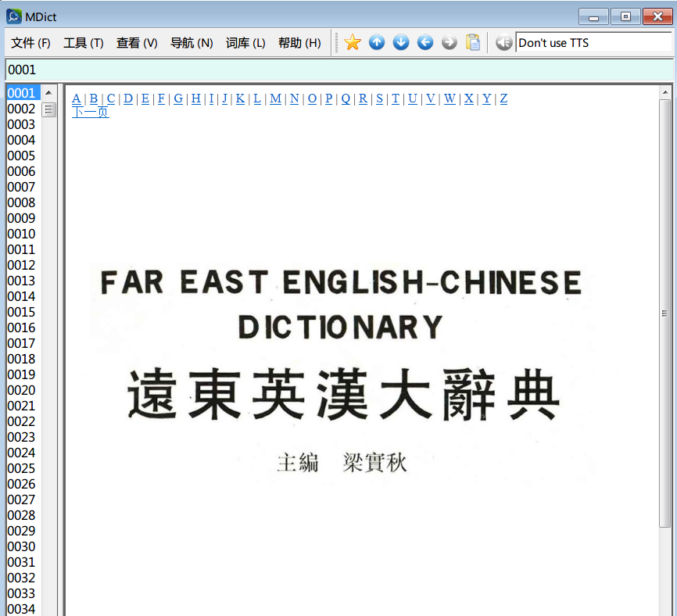Open the 文件 (F) menu
The image size is (677, 616).
[x=30, y=43]
